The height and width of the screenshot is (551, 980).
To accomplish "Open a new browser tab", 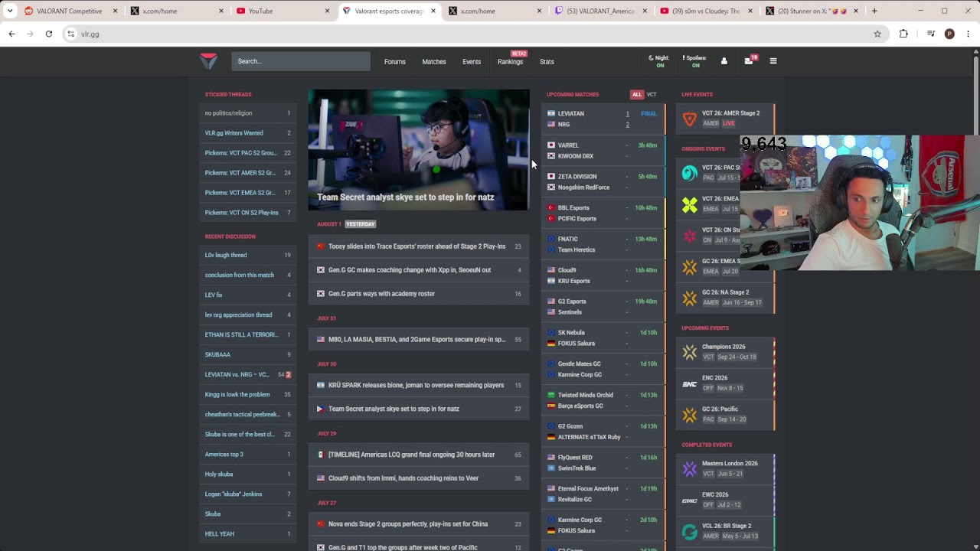I will 874,11.
